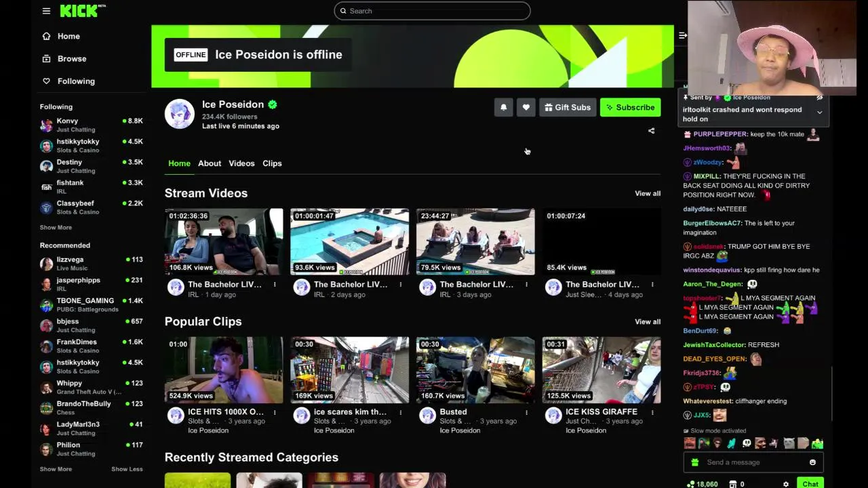Viewport: 868px width, 488px height.
Task: Follow Ice Poseidon with the heart button
Action: pyautogui.click(x=526, y=107)
